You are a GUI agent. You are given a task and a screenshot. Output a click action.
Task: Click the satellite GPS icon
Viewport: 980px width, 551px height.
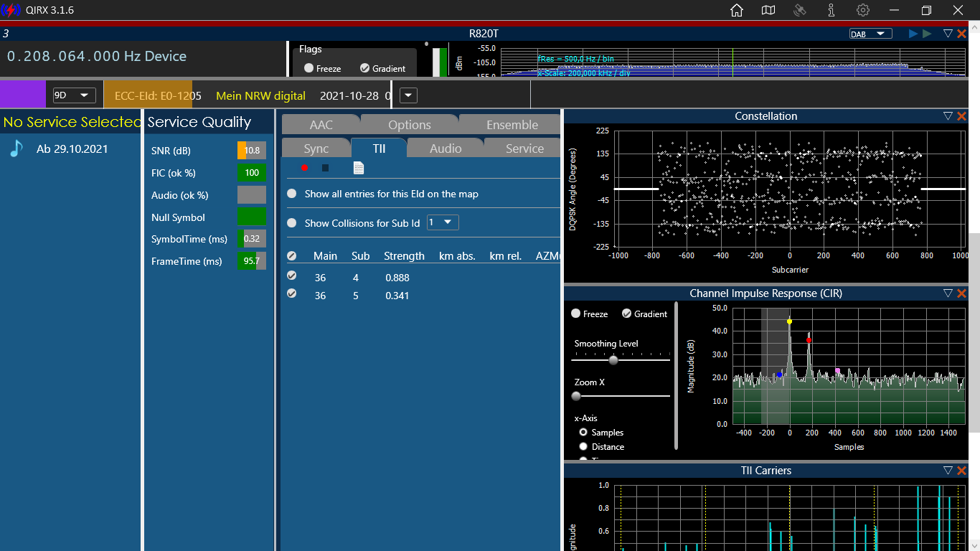[800, 10]
